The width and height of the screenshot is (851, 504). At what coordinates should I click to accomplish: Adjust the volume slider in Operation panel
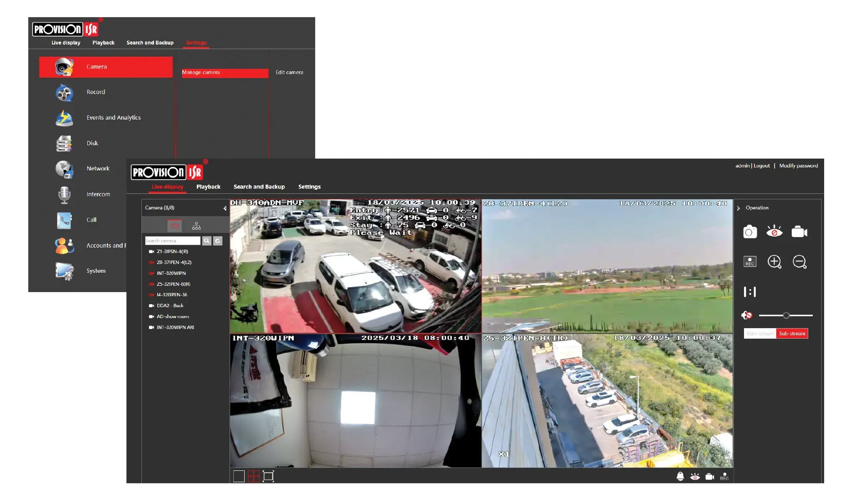coord(786,315)
